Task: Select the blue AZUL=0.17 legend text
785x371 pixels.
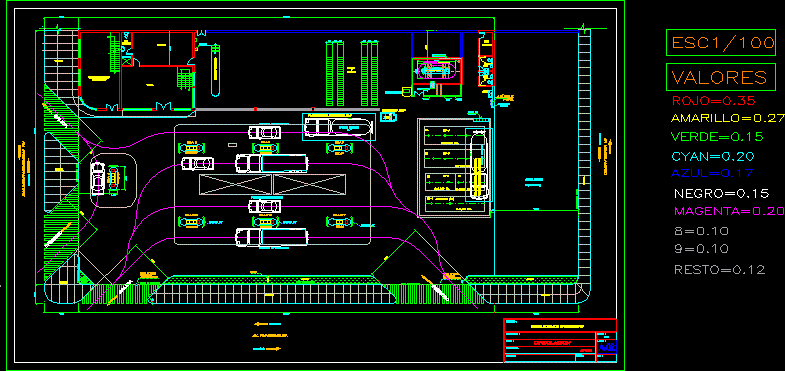Action: 712,173
